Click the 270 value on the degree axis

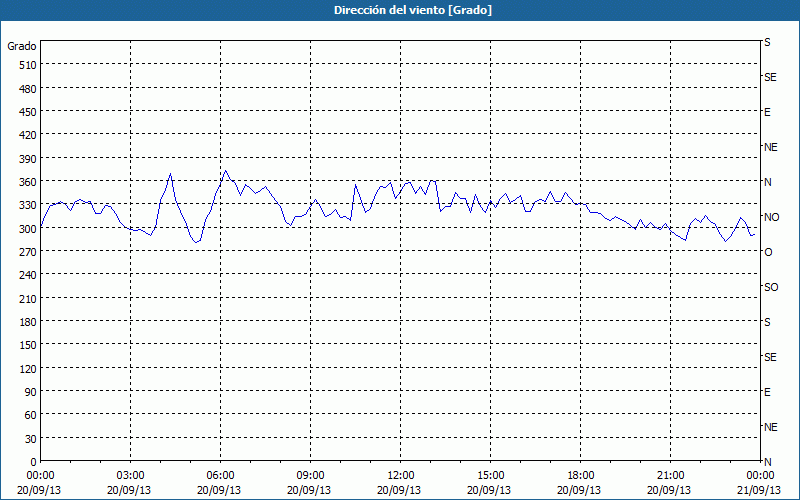click(28, 252)
